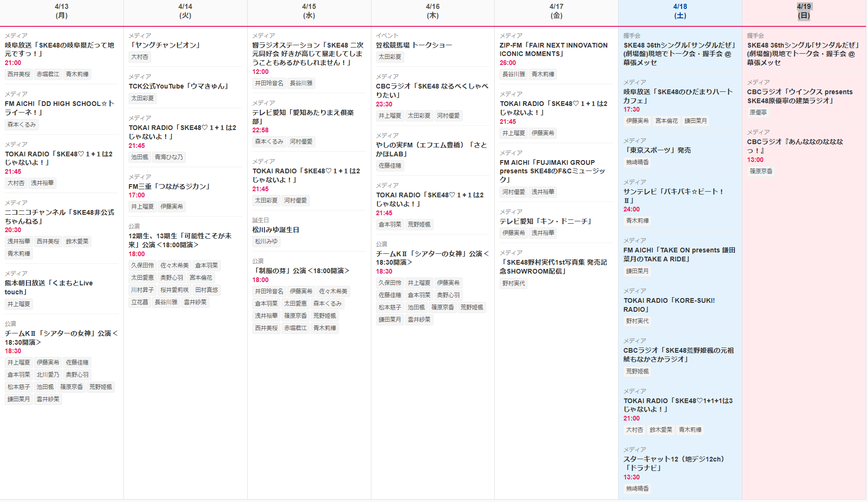Open TCK公式YouTube「ウマきゅん」 entry

[x=179, y=86]
